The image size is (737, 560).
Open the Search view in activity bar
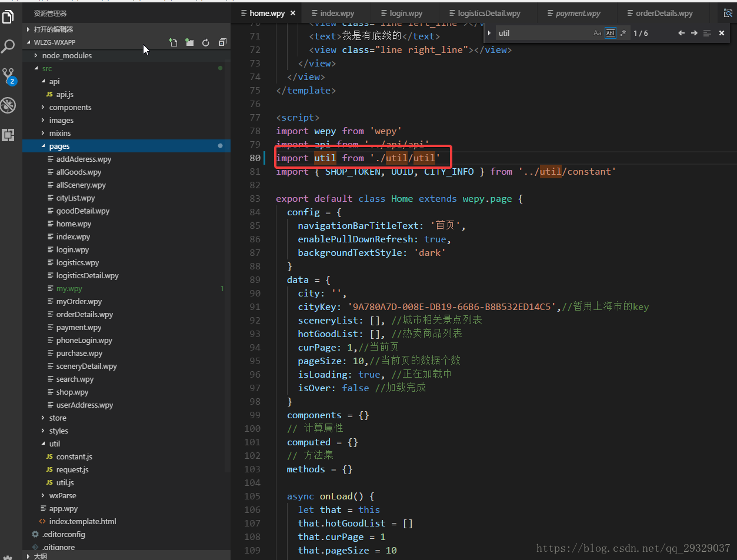[x=8, y=46]
